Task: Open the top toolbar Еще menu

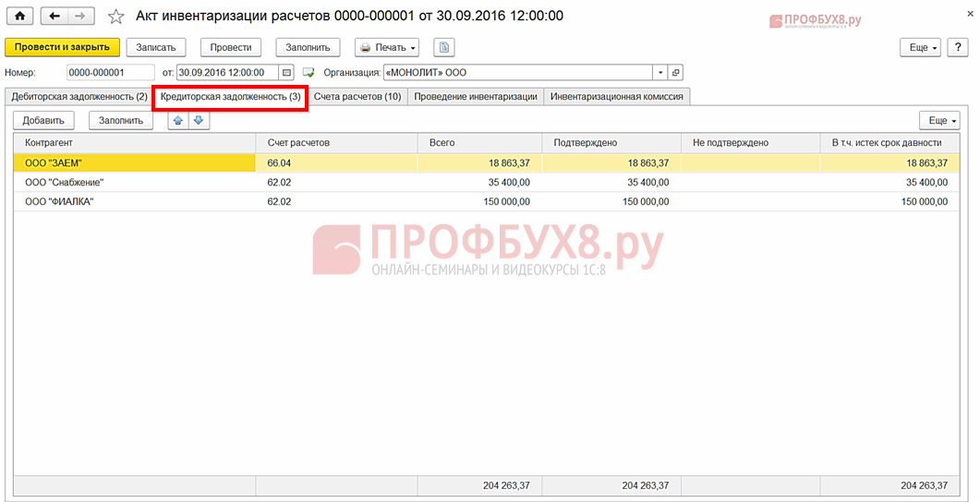Action: click(x=922, y=47)
